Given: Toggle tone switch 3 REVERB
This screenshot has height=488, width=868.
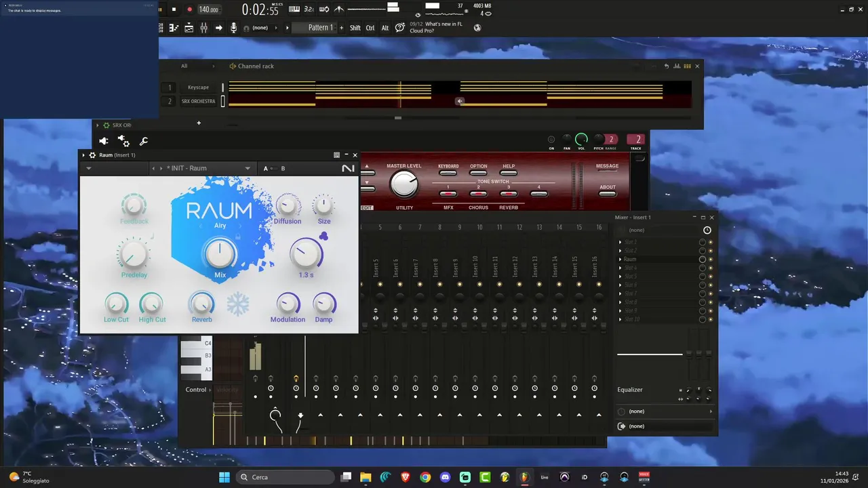Looking at the screenshot, I should tap(509, 194).
